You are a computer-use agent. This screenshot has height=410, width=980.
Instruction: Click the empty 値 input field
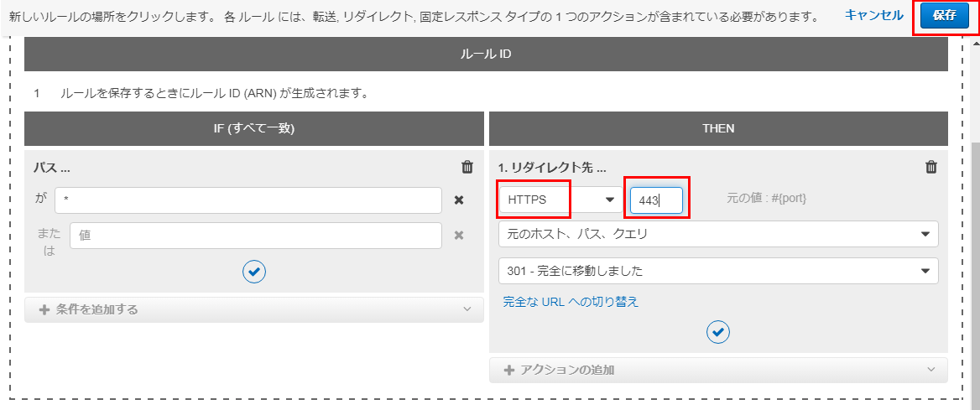[256, 236]
